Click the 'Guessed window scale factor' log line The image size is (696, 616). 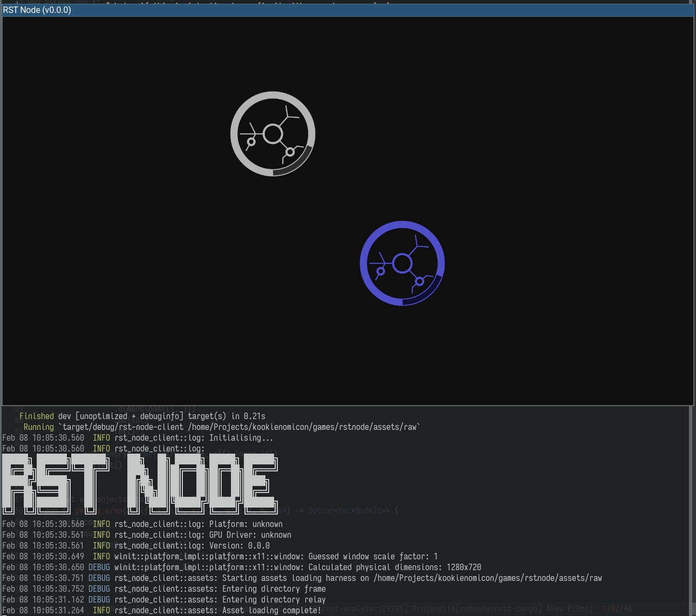(x=372, y=556)
